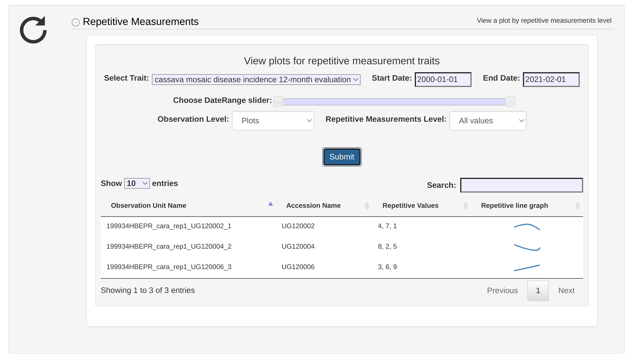This screenshot has height=364, width=634.
Task: Click the Repetitive Measurements heading
Action: click(141, 22)
